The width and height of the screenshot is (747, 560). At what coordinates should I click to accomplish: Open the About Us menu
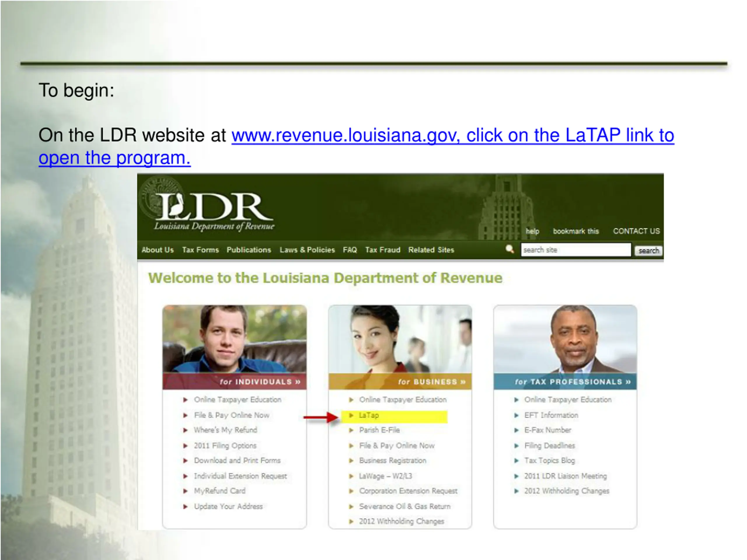157,250
